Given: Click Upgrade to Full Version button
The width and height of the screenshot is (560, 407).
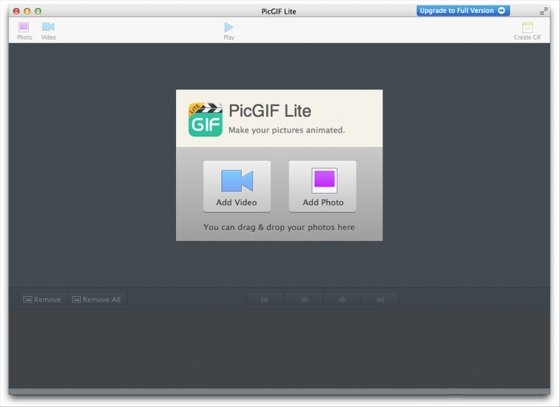Looking at the screenshot, I should pos(463,11).
